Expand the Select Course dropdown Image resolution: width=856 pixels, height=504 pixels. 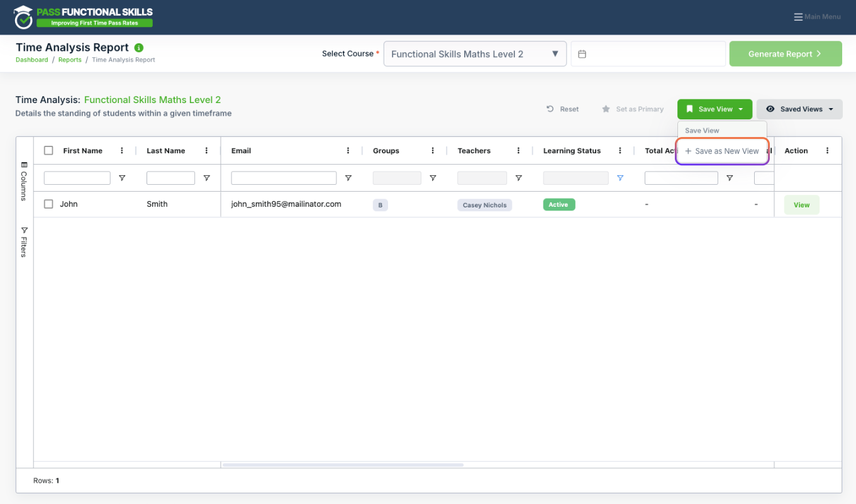475,54
